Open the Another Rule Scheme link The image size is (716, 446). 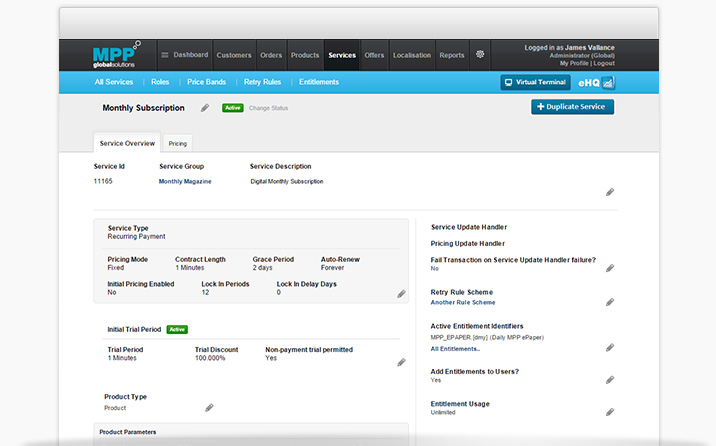click(463, 302)
